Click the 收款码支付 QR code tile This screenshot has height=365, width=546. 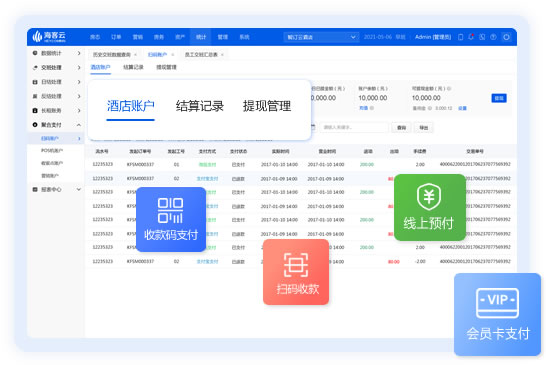pos(171,219)
